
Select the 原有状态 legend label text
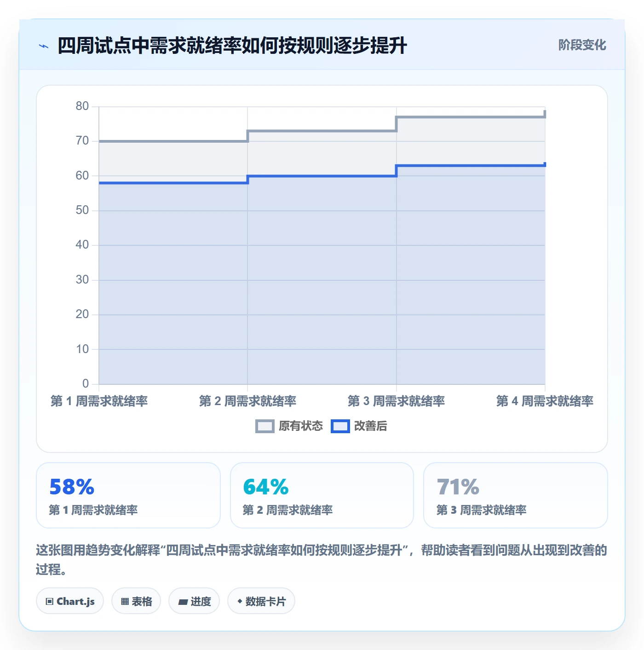(301, 426)
